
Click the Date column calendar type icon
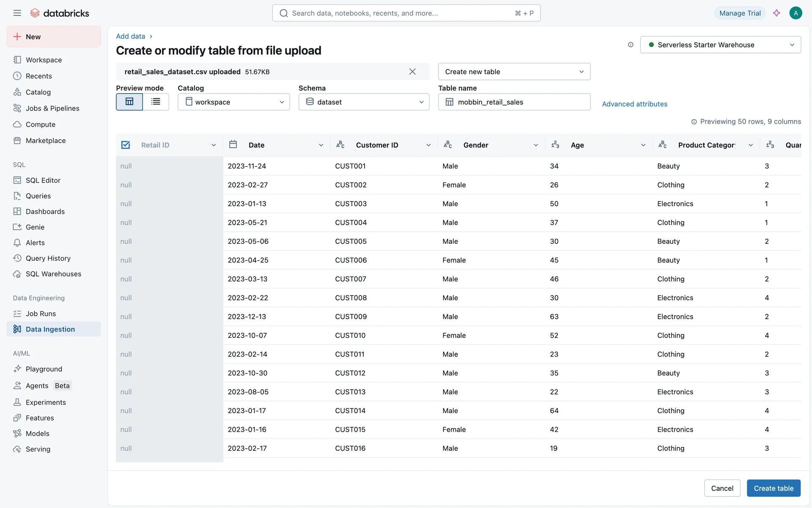click(x=233, y=145)
